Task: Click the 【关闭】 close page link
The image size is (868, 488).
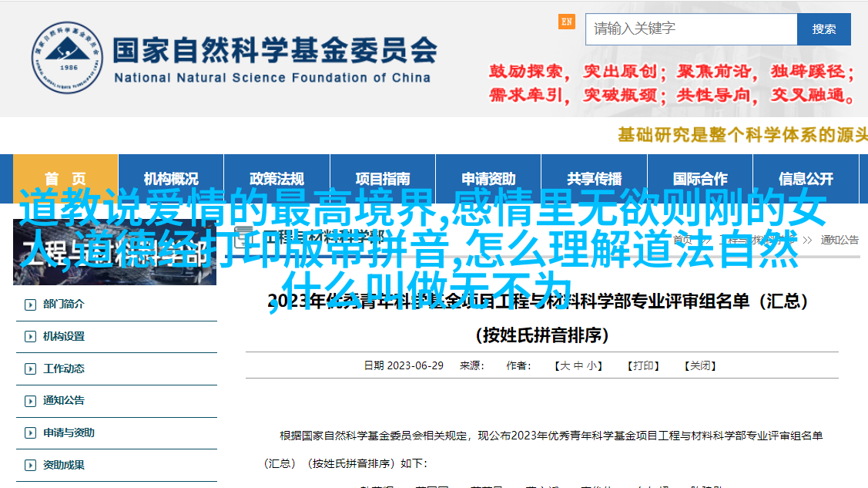Action: tap(699, 366)
